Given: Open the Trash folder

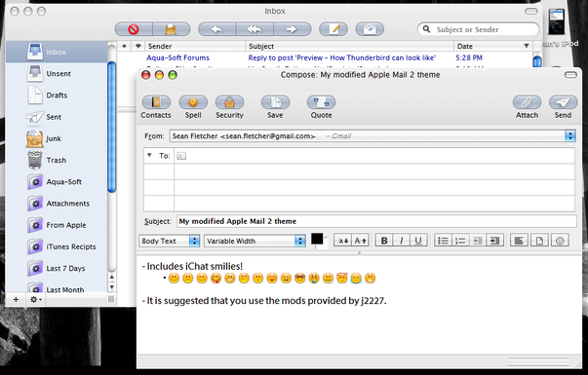Looking at the screenshot, I should (x=57, y=160).
